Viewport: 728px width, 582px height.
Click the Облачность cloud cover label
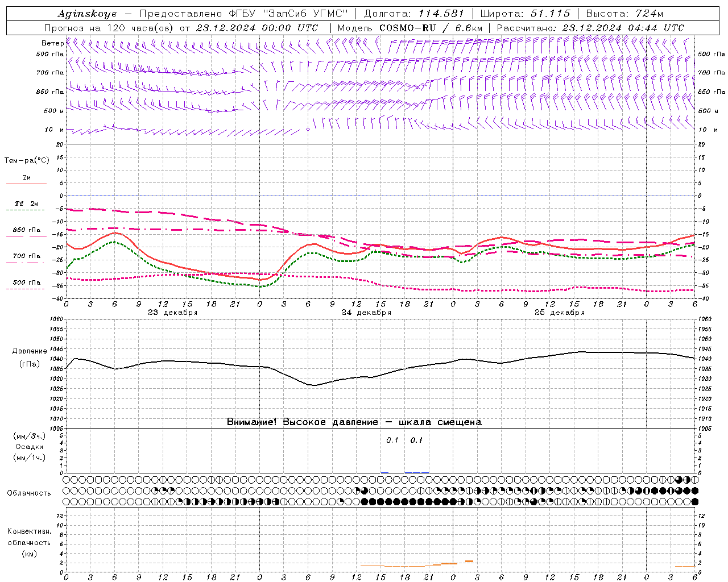click(29, 493)
